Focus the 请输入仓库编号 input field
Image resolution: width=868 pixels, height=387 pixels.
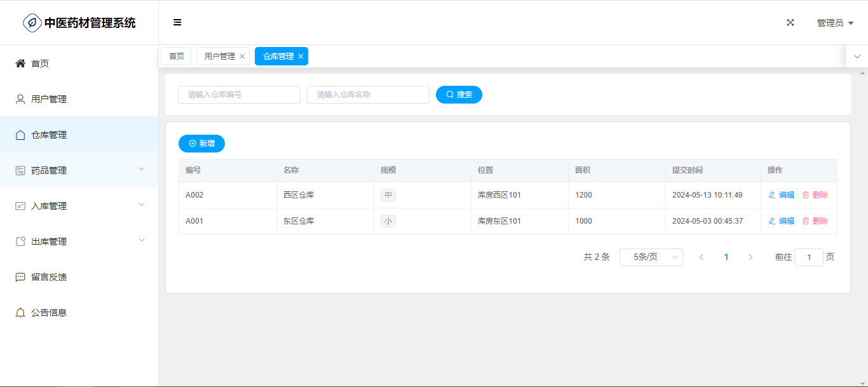pos(239,95)
